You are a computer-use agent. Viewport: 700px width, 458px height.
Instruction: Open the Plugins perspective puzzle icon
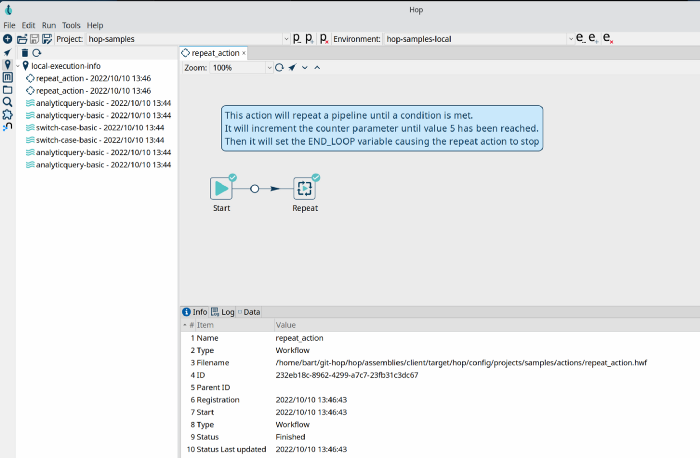click(x=8, y=115)
